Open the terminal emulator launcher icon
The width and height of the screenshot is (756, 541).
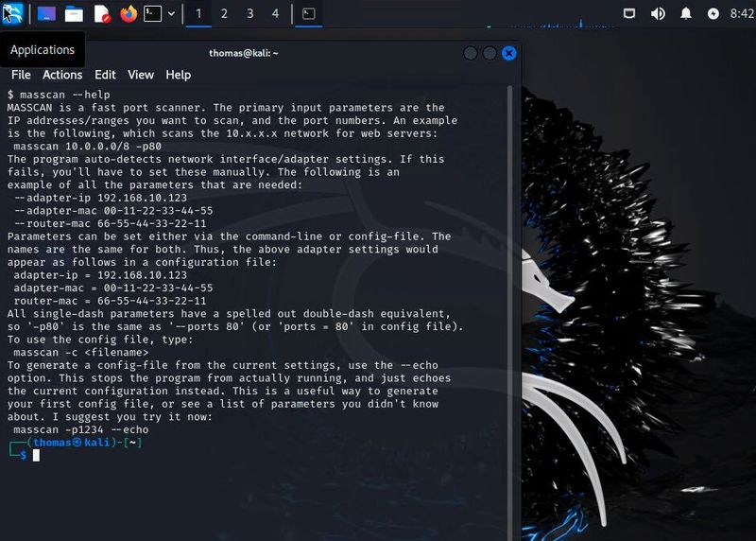point(152,13)
